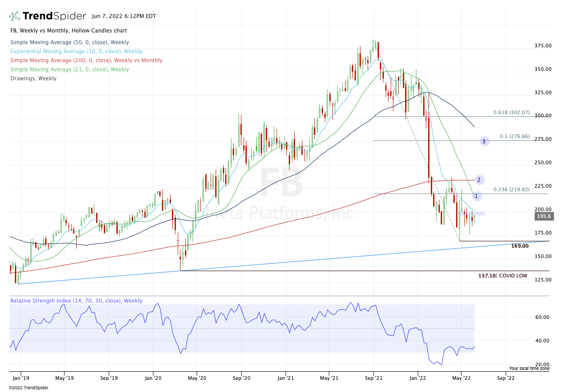
Task: Click the 169.00 support level label
Action: [x=520, y=246]
